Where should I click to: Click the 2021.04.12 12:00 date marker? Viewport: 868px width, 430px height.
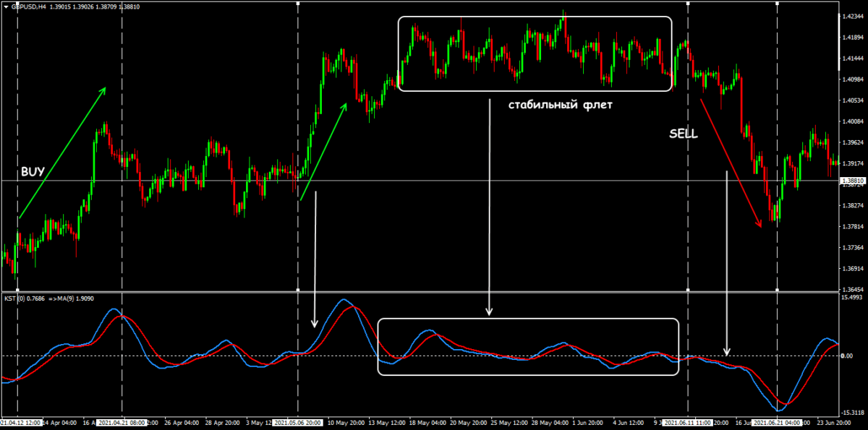click(x=19, y=423)
